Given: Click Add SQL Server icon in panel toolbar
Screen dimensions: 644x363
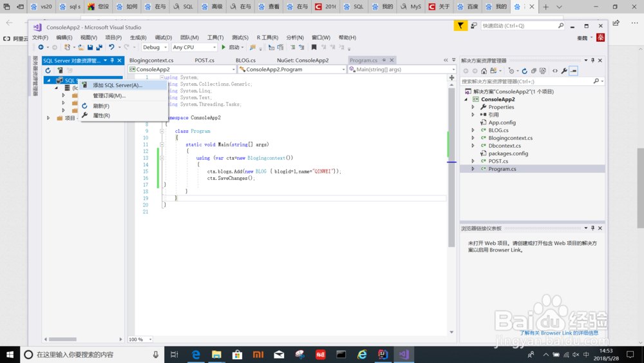Looking at the screenshot, I should point(60,71).
